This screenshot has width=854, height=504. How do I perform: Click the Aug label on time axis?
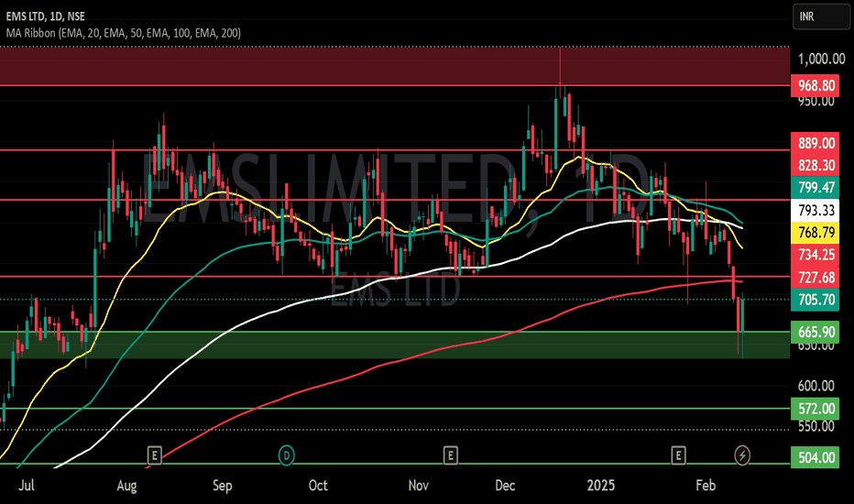[x=126, y=485]
